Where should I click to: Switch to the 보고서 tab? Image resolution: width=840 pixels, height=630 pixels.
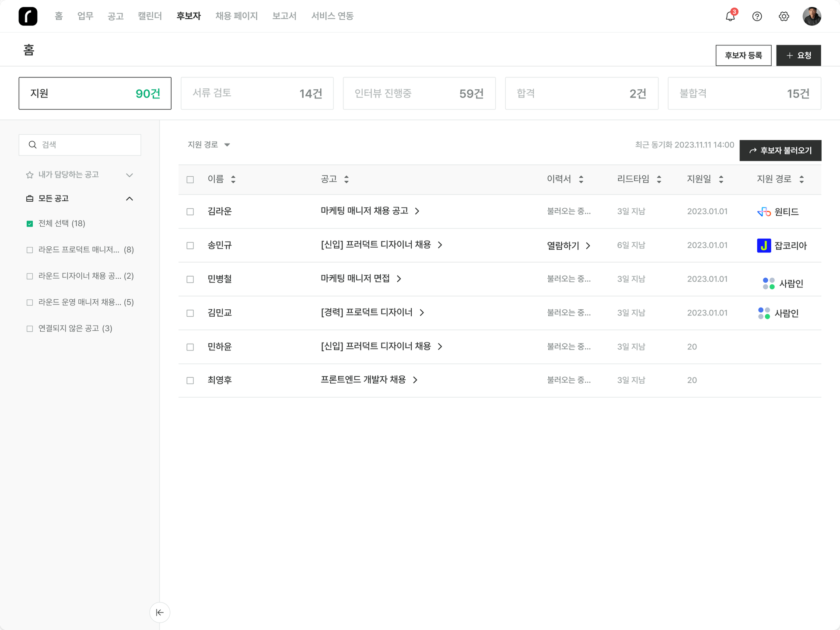click(x=284, y=16)
